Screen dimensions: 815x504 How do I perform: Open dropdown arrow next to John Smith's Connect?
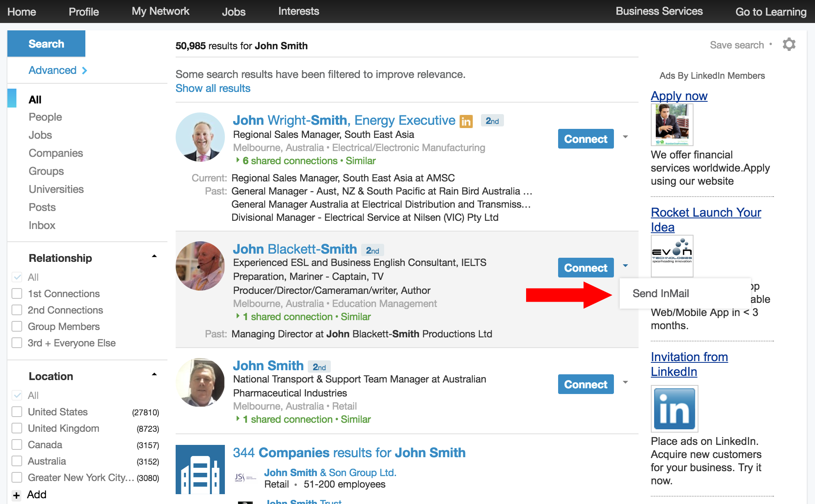[x=625, y=382]
